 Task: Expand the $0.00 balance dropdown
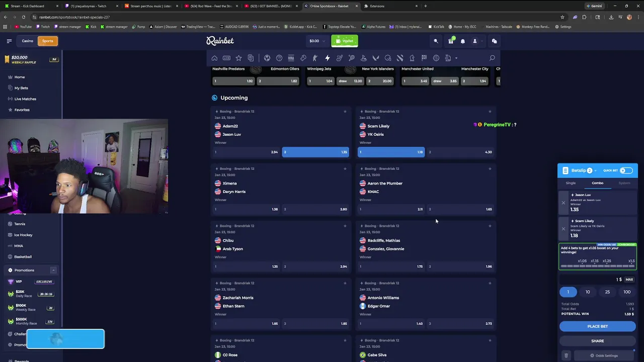pyautogui.click(x=317, y=41)
